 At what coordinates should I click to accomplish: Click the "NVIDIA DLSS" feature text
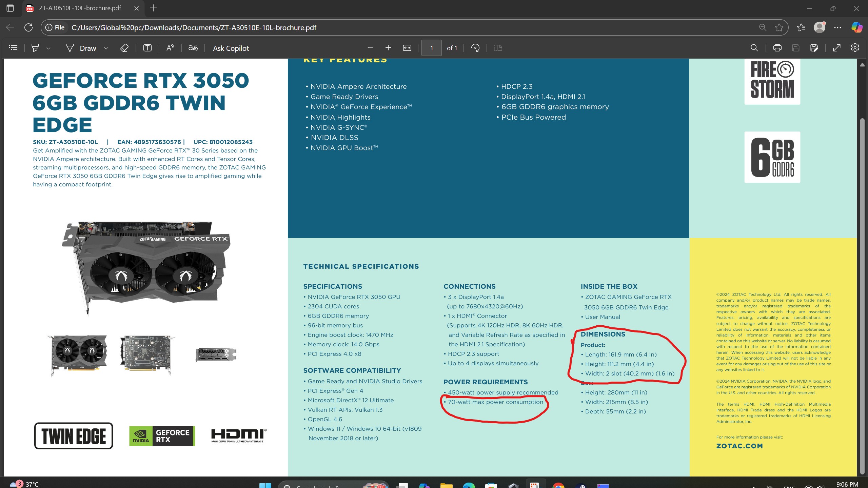click(x=334, y=138)
